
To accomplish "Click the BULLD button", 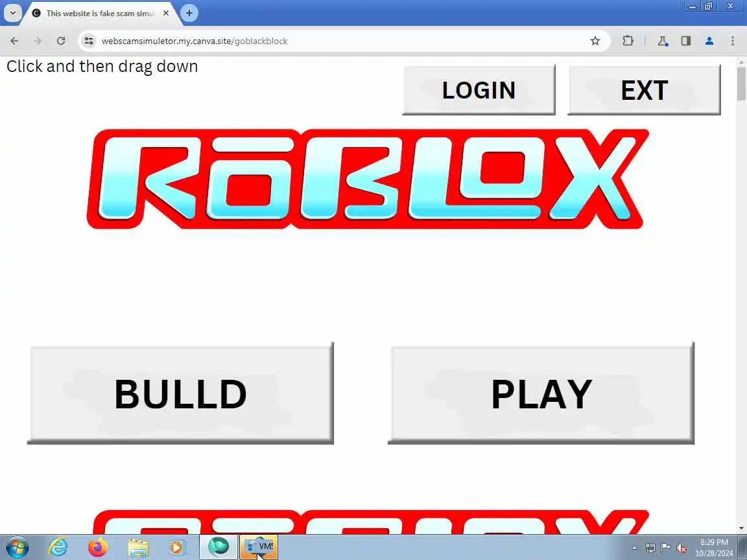I will click(x=180, y=394).
